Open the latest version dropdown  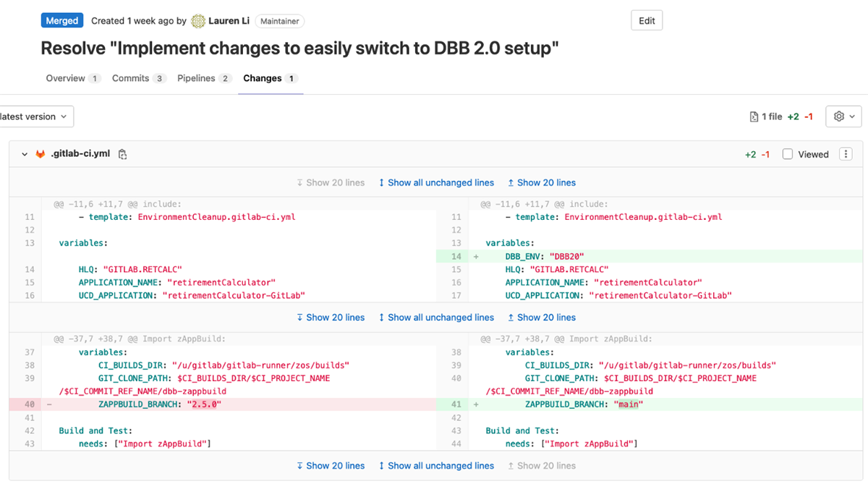click(x=31, y=116)
